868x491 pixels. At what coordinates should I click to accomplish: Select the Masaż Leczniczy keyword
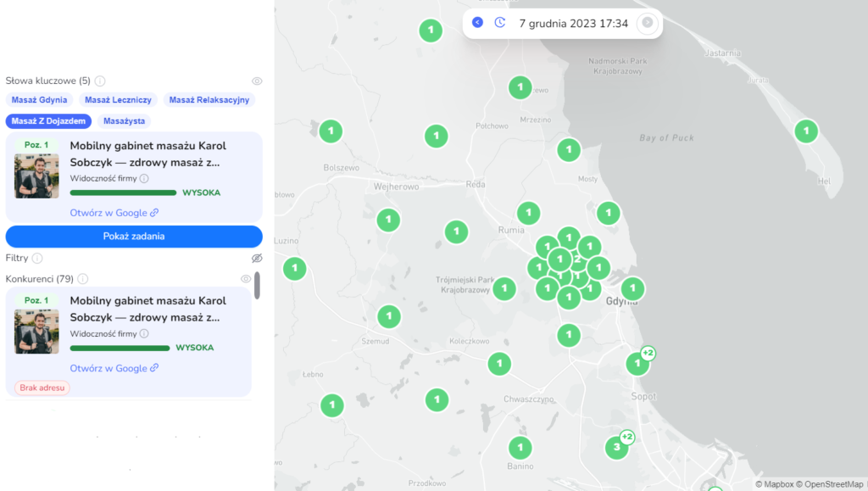pyautogui.click(x=117, y=100)
